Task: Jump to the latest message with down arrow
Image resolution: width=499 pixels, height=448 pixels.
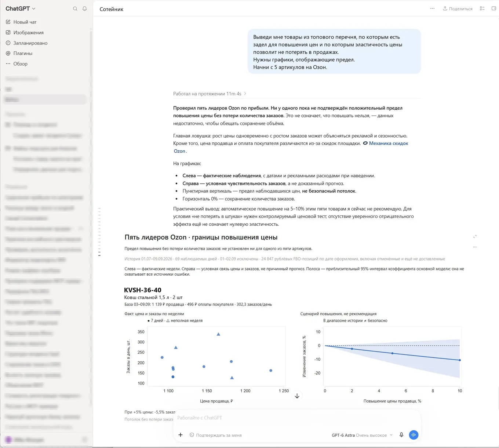Action: [297, 396]
